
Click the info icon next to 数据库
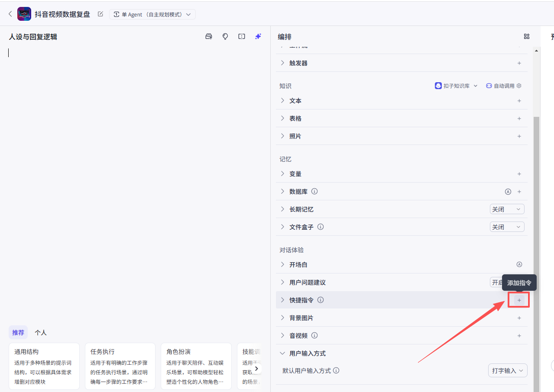(x=314, y=191)
